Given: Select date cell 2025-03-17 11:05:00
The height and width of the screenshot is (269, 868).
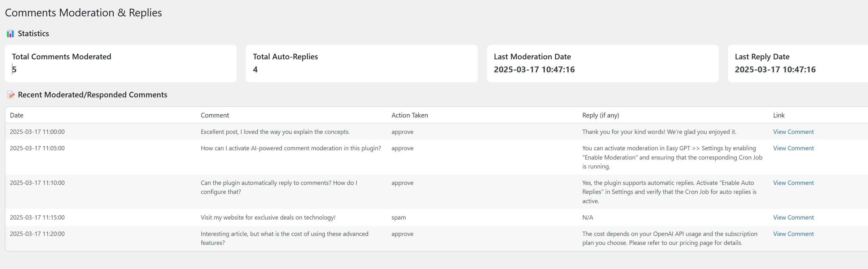Looking at the screenshot, I should [x=37, y=148].
